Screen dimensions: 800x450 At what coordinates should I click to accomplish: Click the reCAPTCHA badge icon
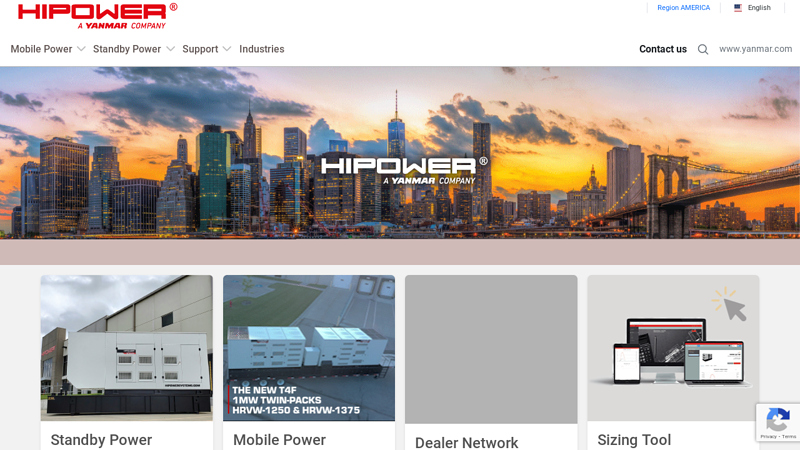click(778, 420)
